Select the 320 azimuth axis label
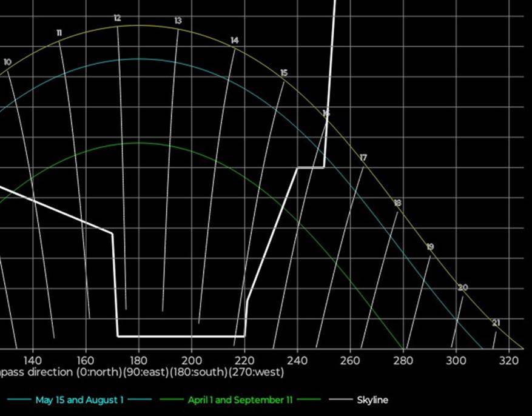Image resolution: width=532 pixels, height=416 pixels. 509,360
